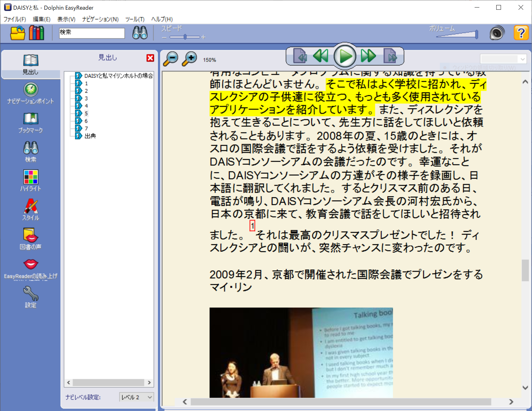Open the ヘルプ(H) menu
532x411 pixels.
click(162, 19)
